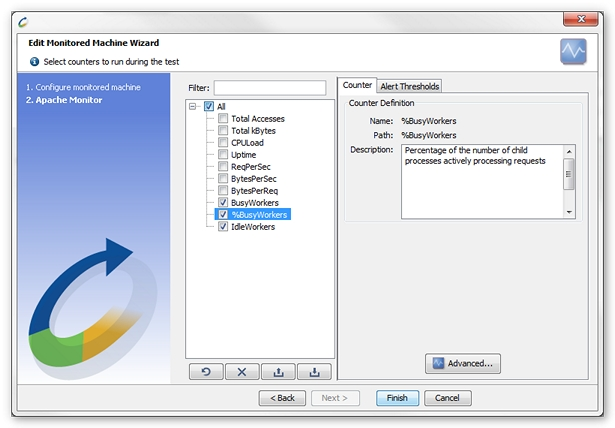Image resolution: width=615 pixels, height=428 pixels.
Task: Click the Path value %BusyWorkers
Action: (x=429, y=135)
